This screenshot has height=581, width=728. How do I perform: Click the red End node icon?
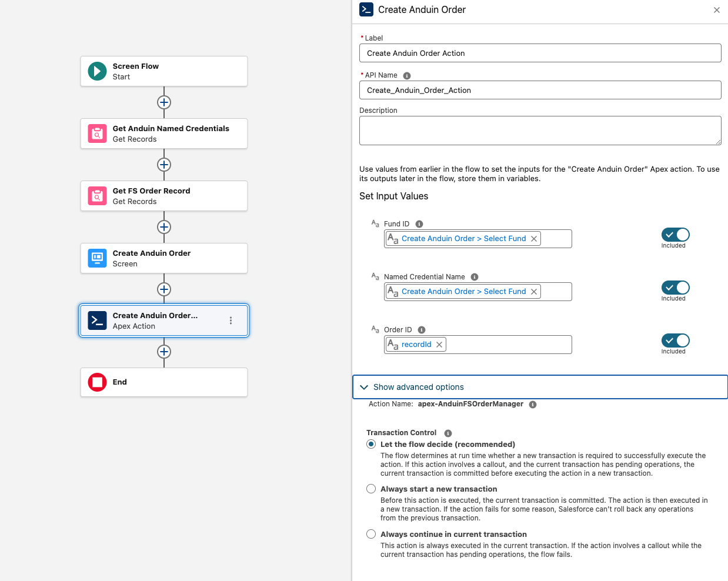[x=97, y=382]
